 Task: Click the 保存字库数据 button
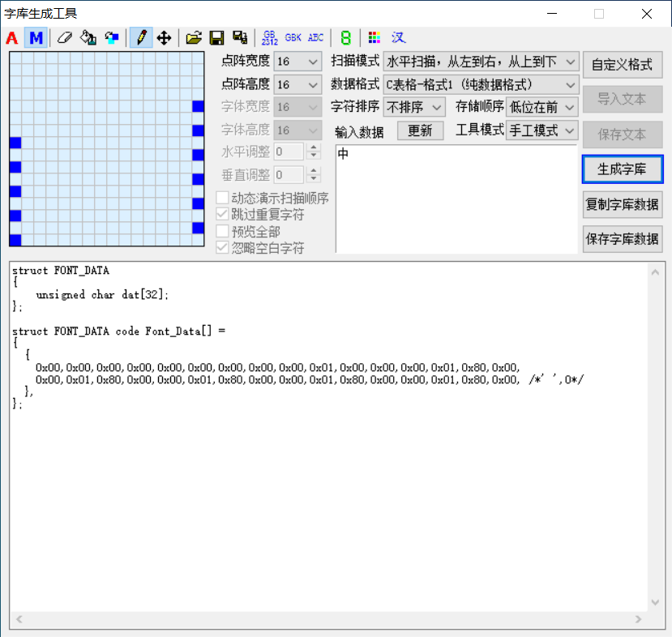[x=623, y=239]
